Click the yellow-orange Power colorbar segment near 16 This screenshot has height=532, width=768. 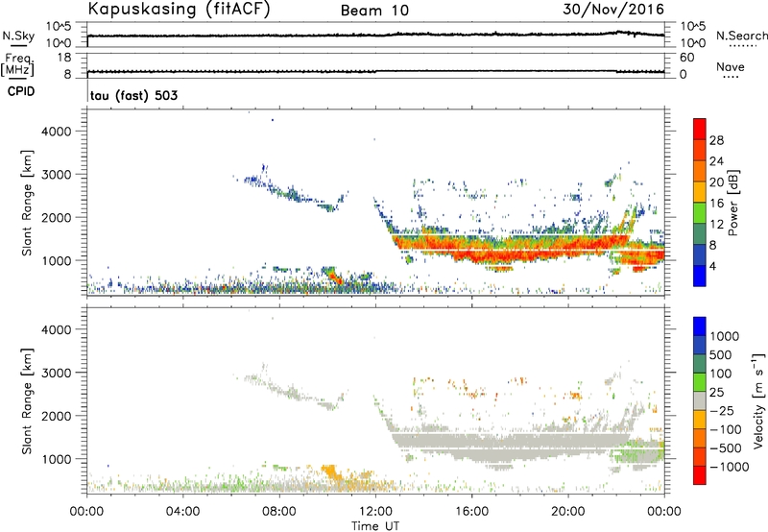coord(700,192)
